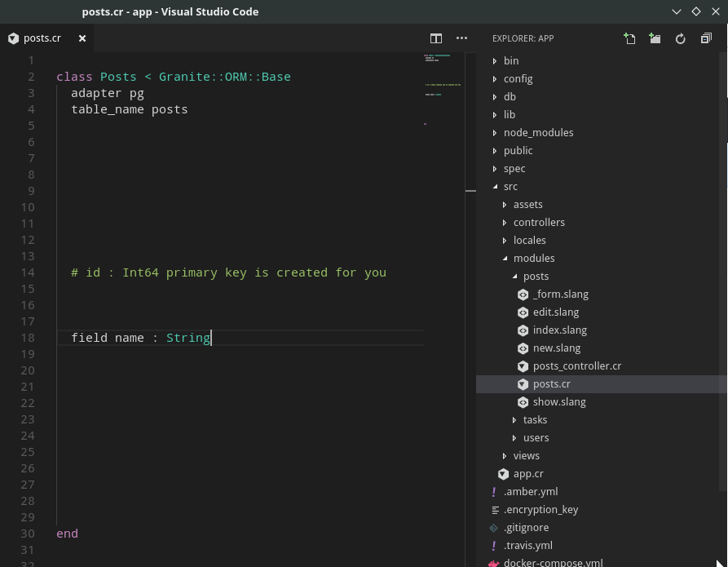
Task: Click the 'adapter pg' line of code
Action: [x=108, y=94]
